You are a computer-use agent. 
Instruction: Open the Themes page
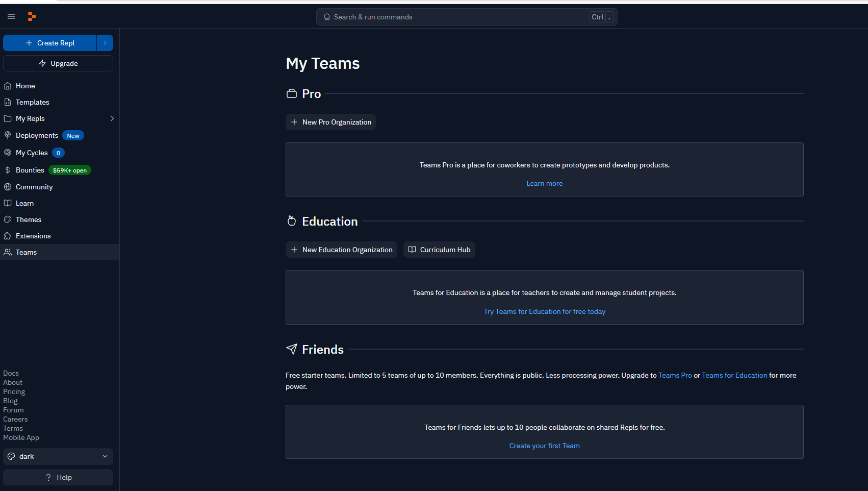pos(60,219)
